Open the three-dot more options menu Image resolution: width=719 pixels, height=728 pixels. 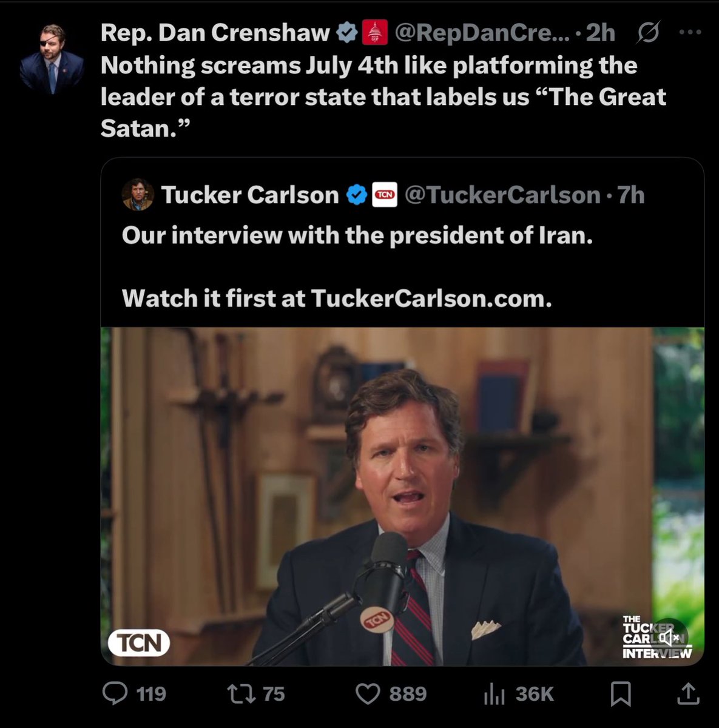(690, 33)
